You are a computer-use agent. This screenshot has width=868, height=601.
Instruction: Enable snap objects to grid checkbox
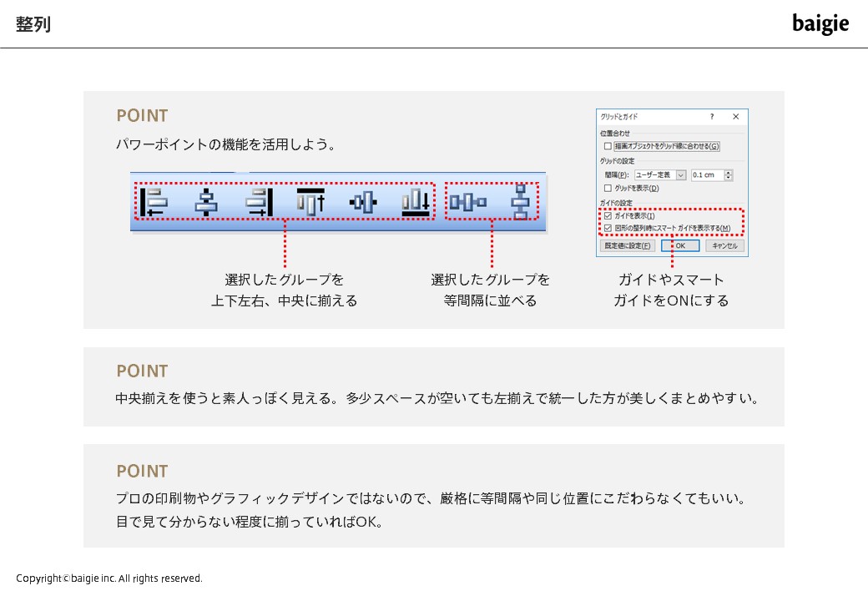608,146
